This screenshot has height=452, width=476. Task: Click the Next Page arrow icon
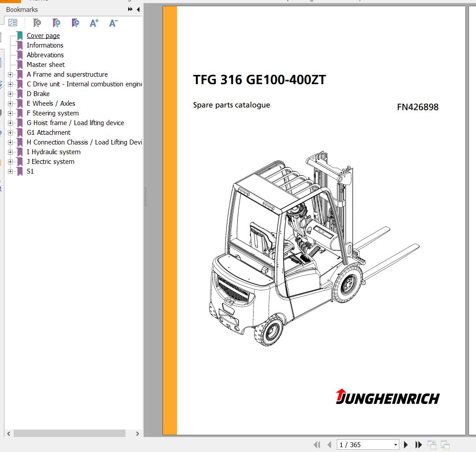406,445
